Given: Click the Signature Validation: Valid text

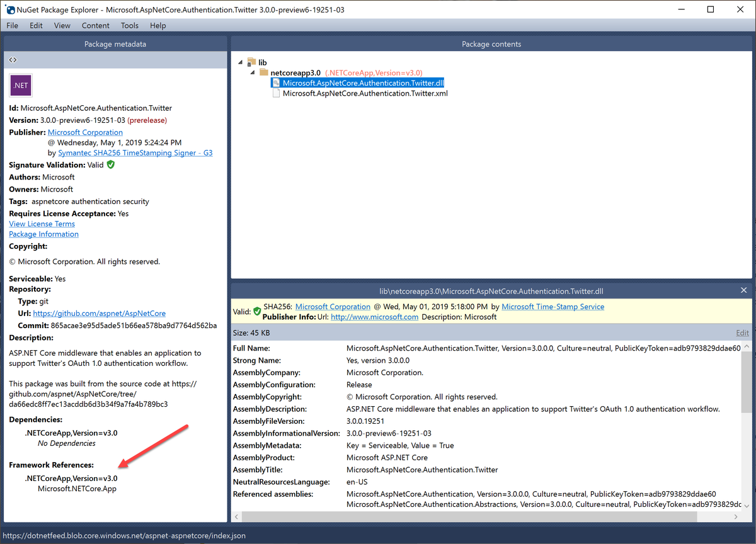Looking at the screenshot, I should tap(56, 165).
